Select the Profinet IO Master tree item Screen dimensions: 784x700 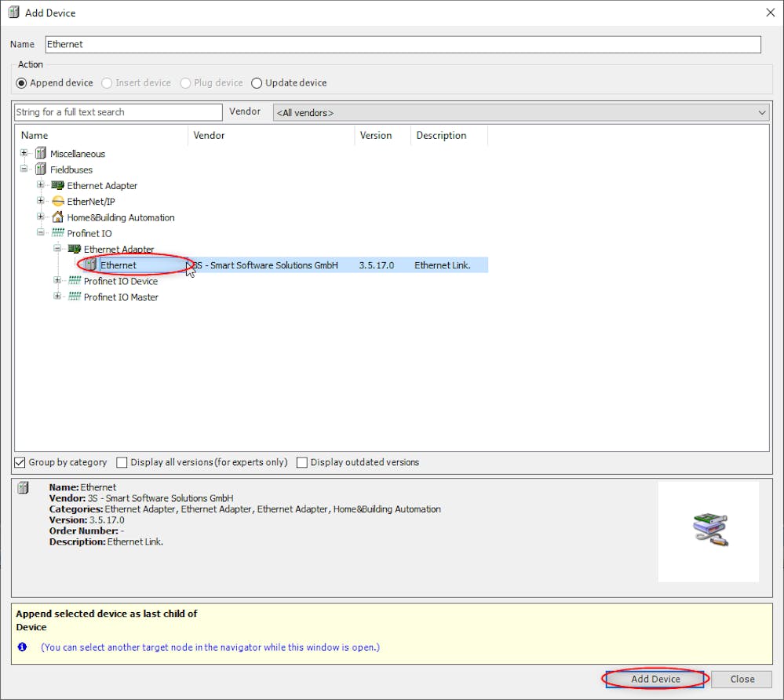tap(121, 297)
